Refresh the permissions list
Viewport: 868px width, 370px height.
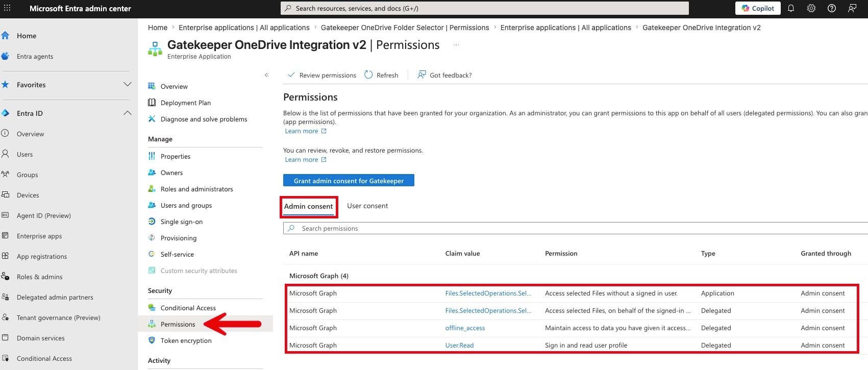[x=381, y=75]
